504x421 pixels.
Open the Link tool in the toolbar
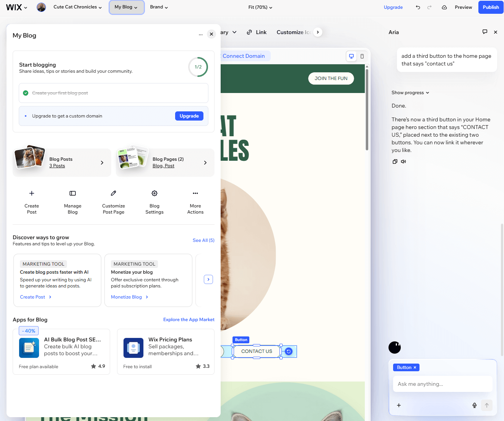coord(257,32)
